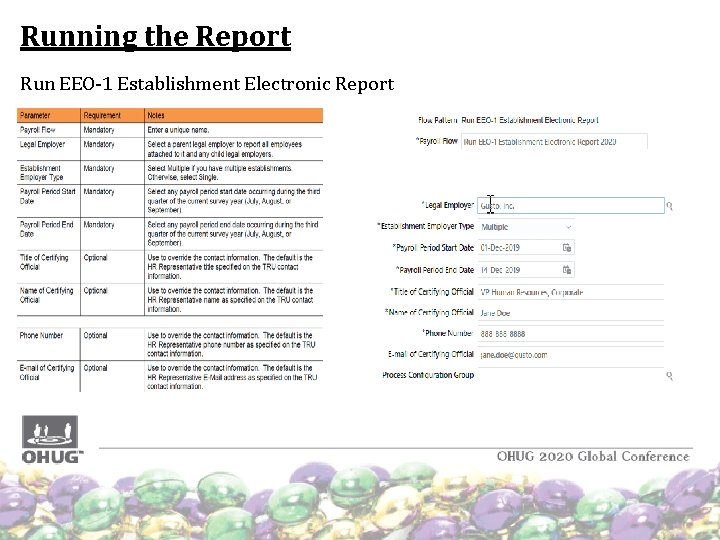Open the Legal Employer search magnifier
This screenshot has width=720, height=540.
point(669,206)
